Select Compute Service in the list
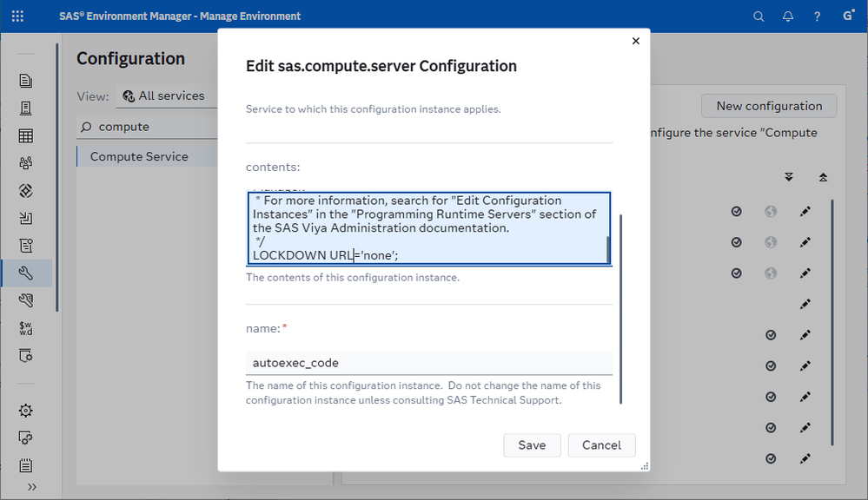The width and height of the screenshot is (868, 500). click(x=147, y=156)
